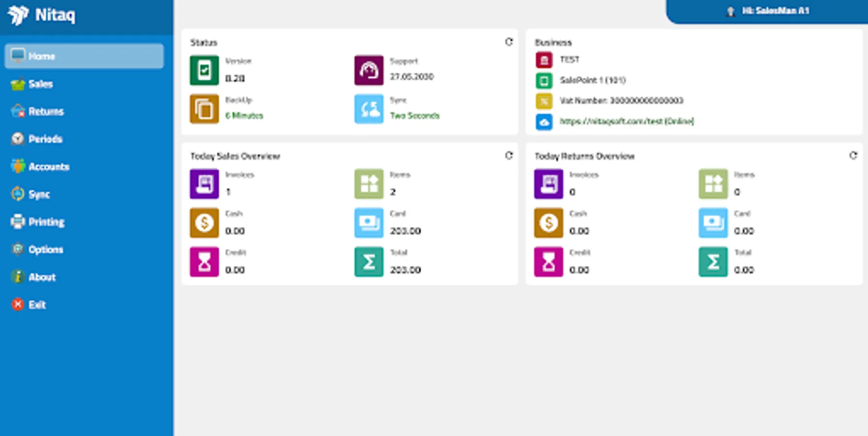Click the Card payment icon under Today Sales
This screenshot has width=868, height=436.
pyautogui.click(x=369, y=223)
